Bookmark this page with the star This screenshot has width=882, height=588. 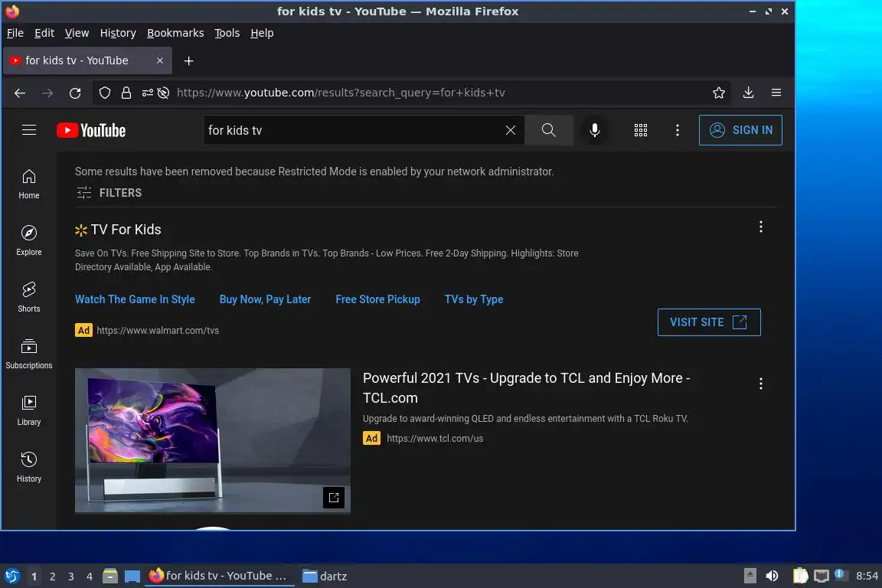[x=718, y=93]
